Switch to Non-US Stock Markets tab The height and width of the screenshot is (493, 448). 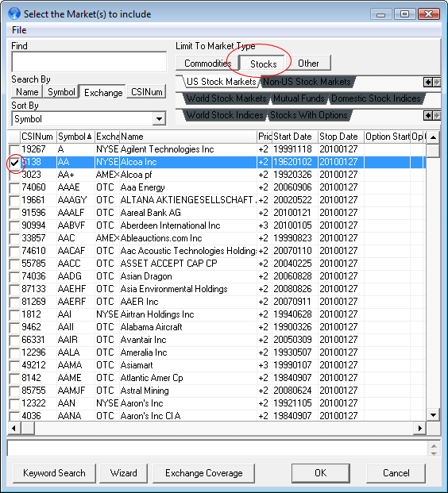[x=307, y=82]
